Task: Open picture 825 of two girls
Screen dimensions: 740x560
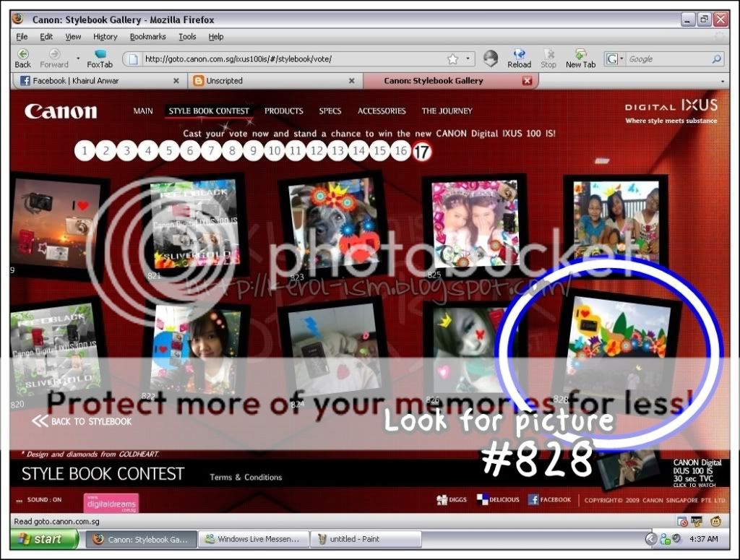Action: coord(474,225)
